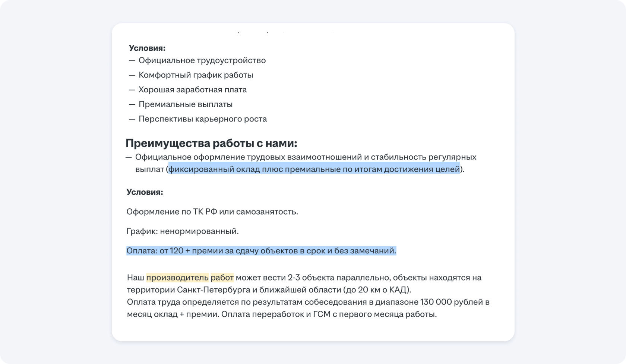Click "Условия:" heading above "Официальное трудоустройство"
The height and width of the screenshot is (364, 626).
[x=147, y=48]
